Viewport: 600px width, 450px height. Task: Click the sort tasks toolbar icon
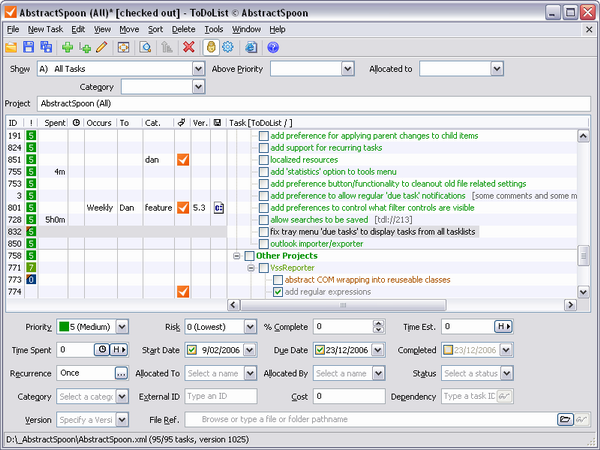[167, 47]
